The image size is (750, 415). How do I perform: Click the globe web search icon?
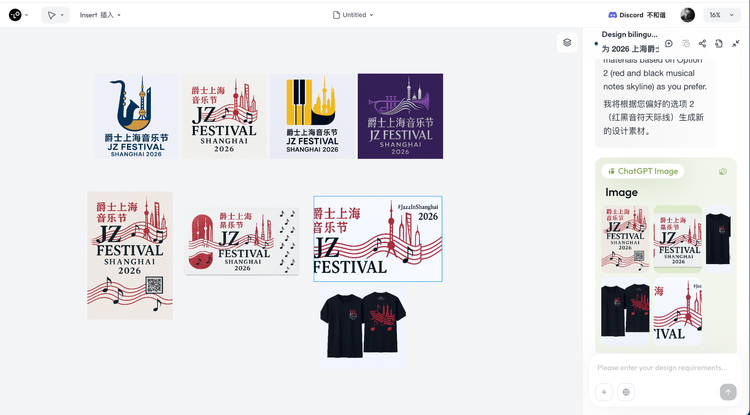626,392
